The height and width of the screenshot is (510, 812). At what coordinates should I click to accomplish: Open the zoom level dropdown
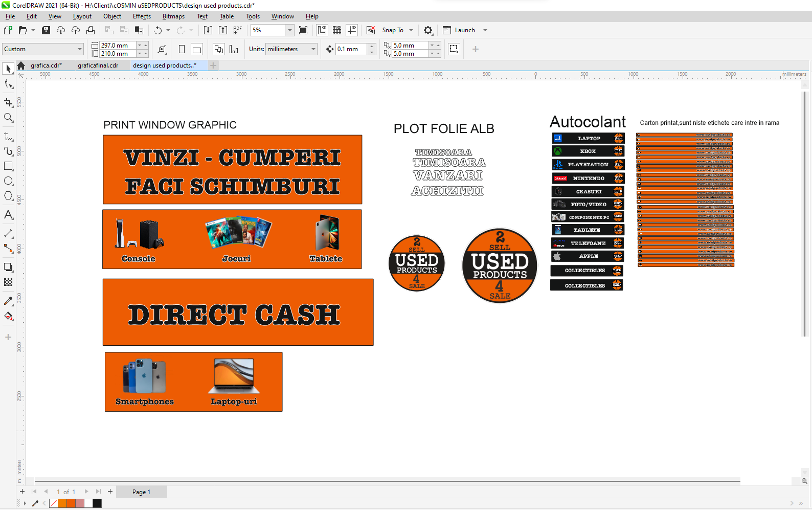click(289, 30)
